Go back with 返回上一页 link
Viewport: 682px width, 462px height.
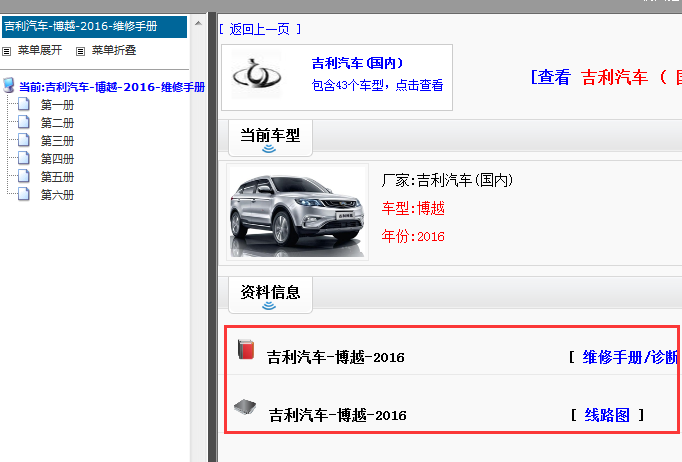(x=260, y=29)
